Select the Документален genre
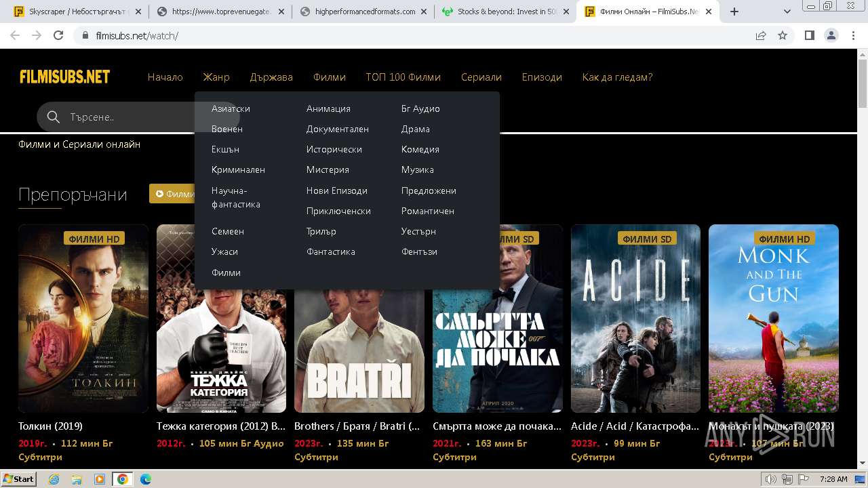This screenshot has height=488, width=868. pos(338,129)
